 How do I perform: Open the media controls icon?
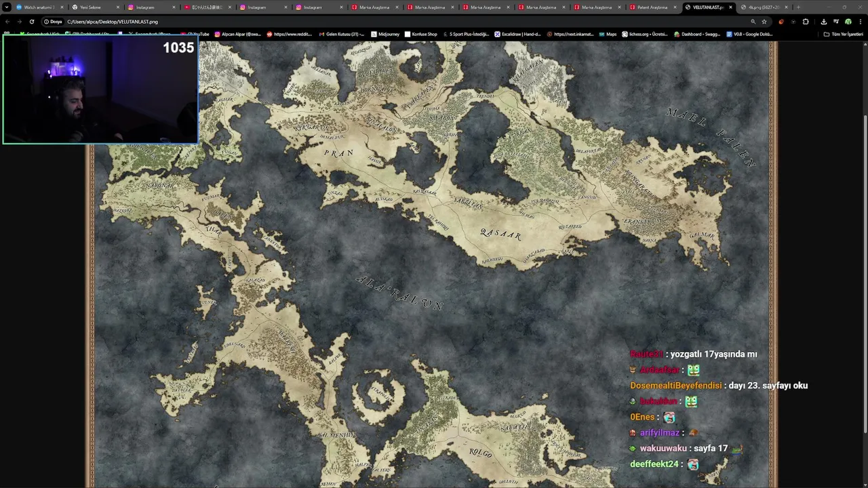pyautogui.click(x=835, y=22)
